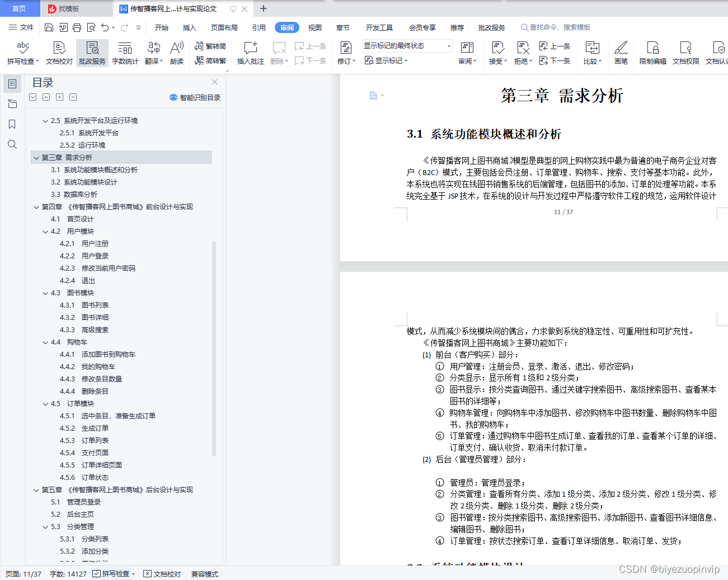Select the 画笔 pen tool
Screen dimensions: 728x580
click(621, 53)
